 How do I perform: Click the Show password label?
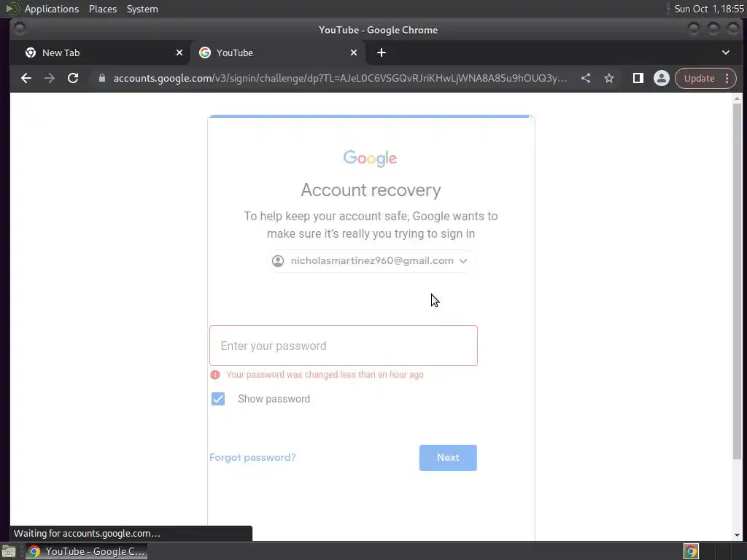[274, 399]
